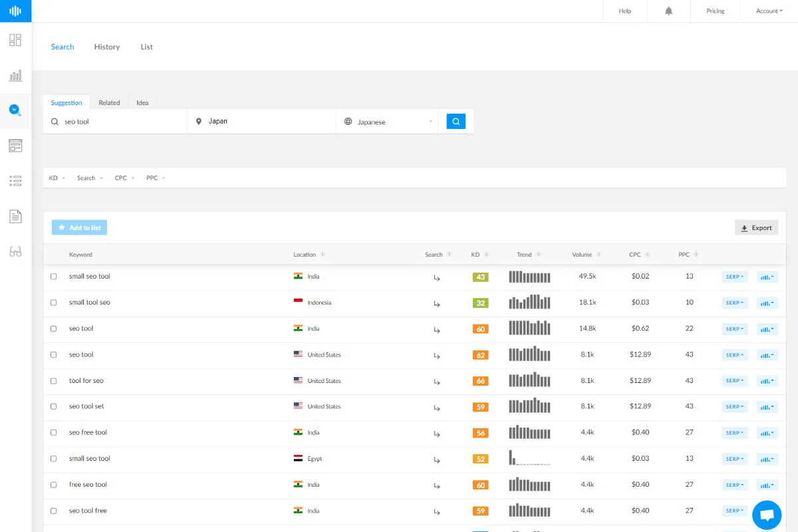Open the bar chart analytics sidebar icon
Image resolution: width=798 pixels, height=532 pixels.
coord(15,75)
